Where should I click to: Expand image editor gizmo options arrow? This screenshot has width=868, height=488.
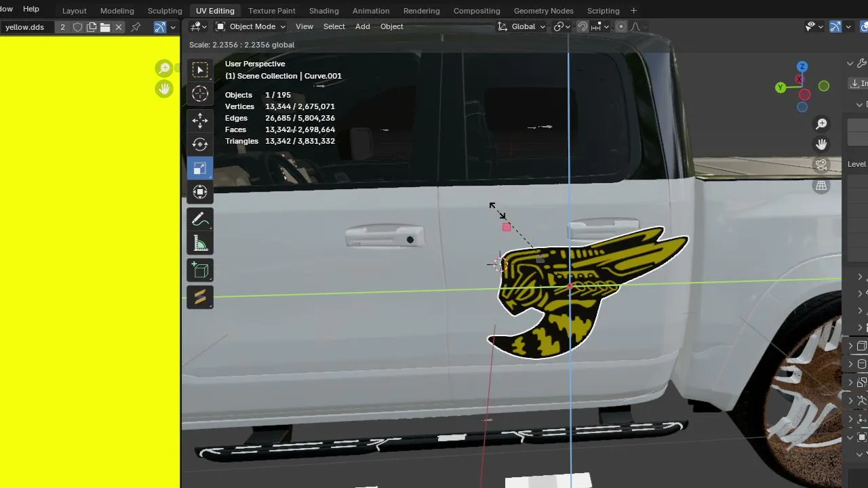click(173, 27)
